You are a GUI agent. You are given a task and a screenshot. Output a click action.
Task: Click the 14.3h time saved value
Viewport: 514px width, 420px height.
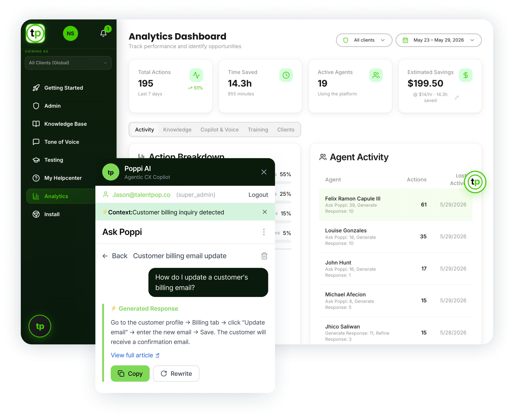click(x=240, y=83)
